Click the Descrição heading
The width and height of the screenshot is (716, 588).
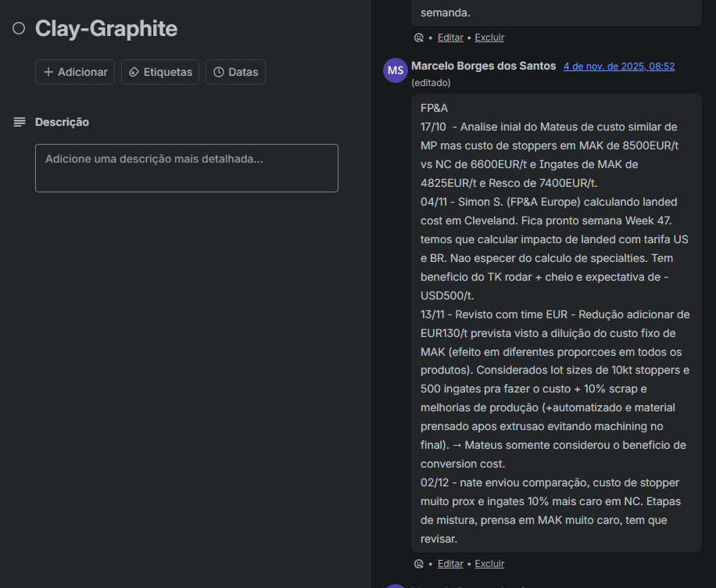point(62,122)
